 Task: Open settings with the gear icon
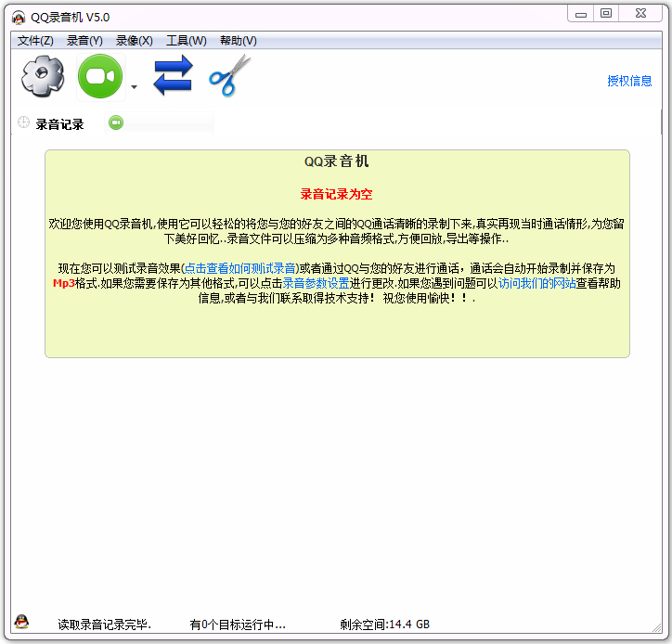click(x=43, y=76)
